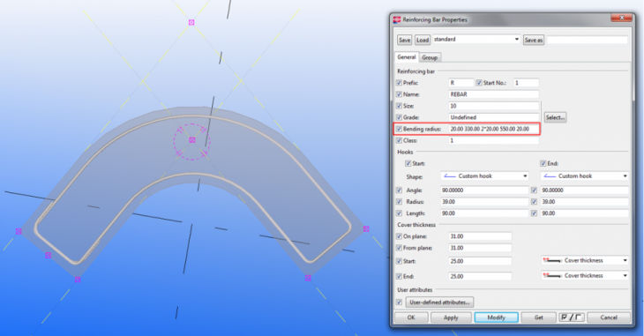Click the end hook Radius field 39.00
The image size is (644, 336).
[584, 202]
